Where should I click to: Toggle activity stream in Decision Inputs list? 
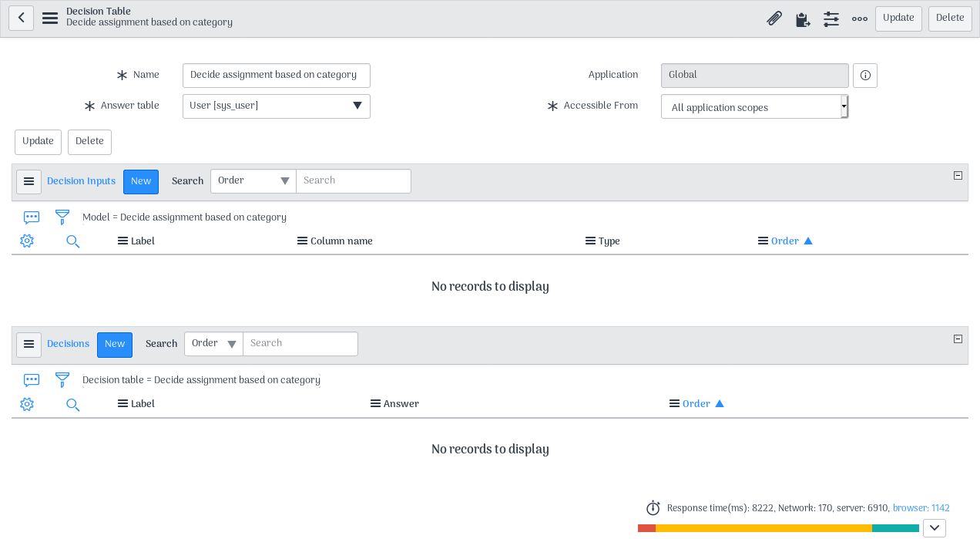(32, 217)
